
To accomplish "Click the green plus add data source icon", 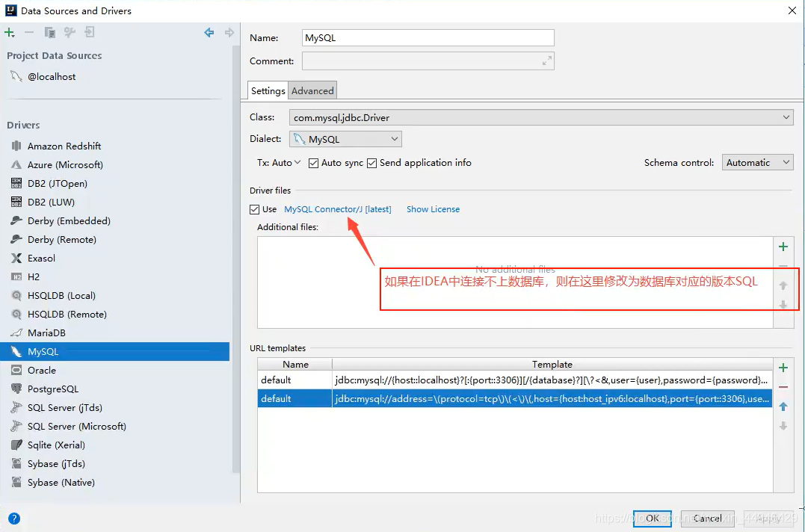I will pyautogui.click(x=9, y=33).
